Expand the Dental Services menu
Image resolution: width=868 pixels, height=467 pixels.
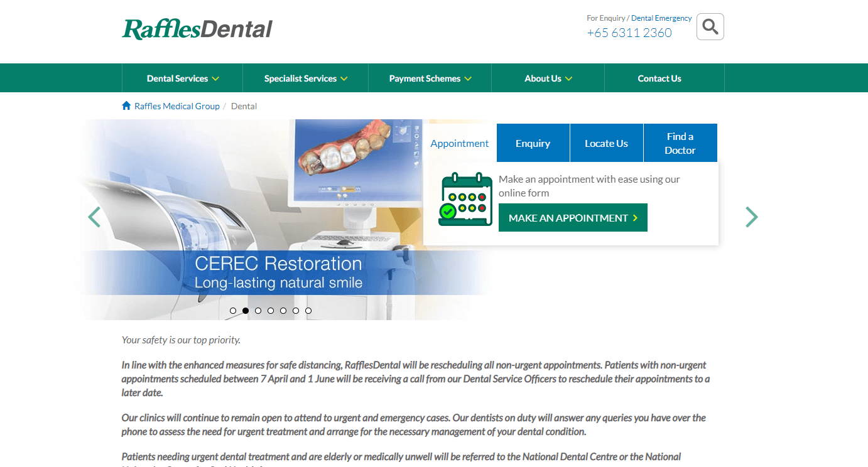click(x=183, y=78)
